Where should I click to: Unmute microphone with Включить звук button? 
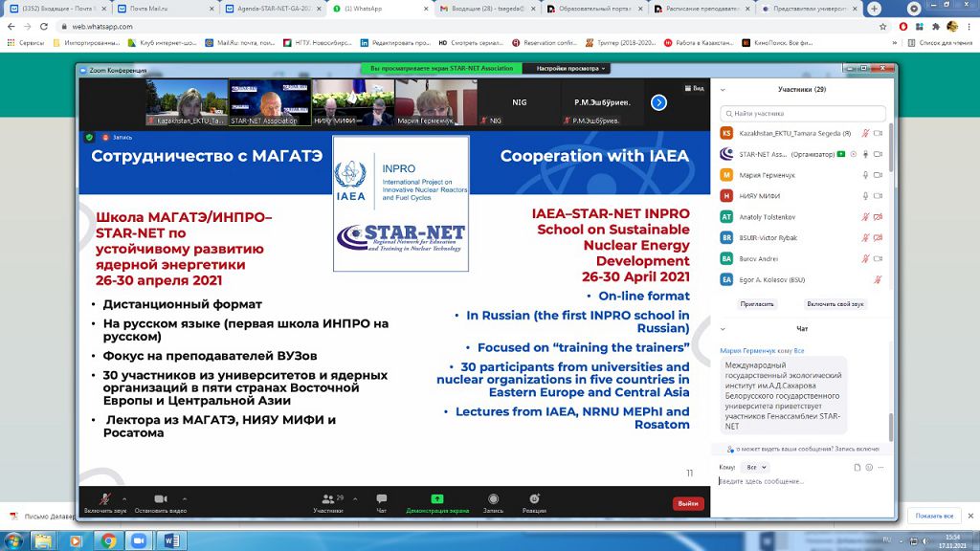[105, 502]
